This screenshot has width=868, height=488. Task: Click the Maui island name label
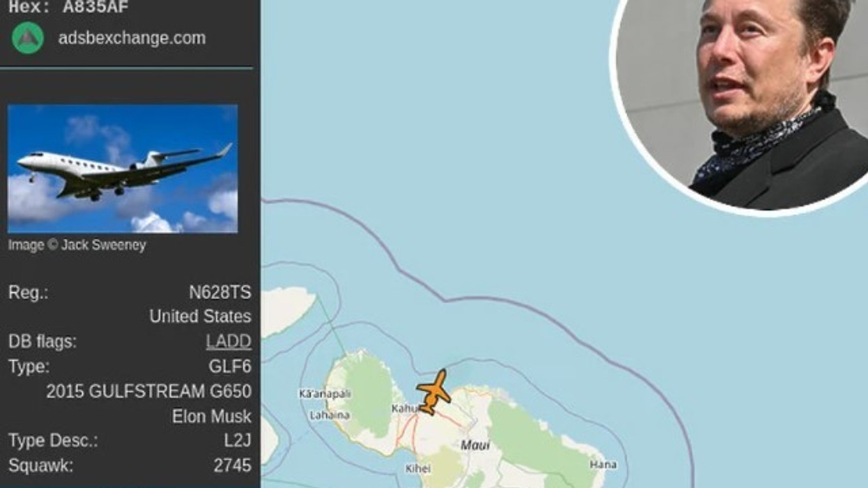(475, 445)
